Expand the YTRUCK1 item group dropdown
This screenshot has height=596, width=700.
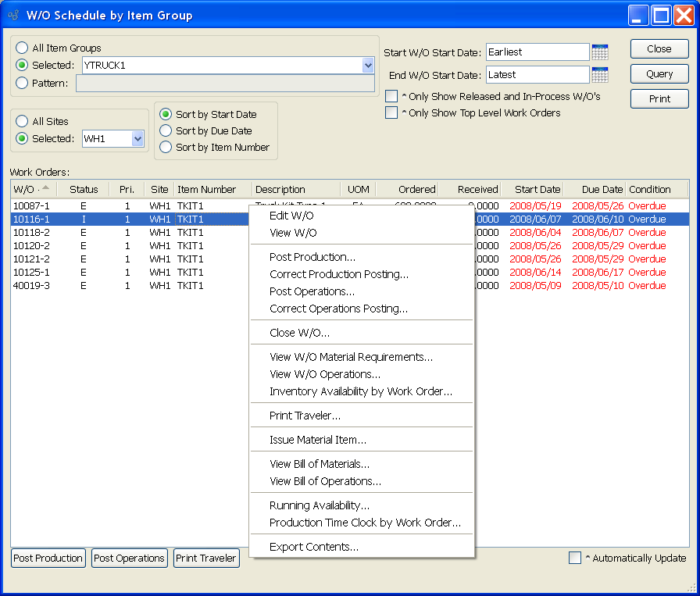pyautogui.click(x=368, y=66)
